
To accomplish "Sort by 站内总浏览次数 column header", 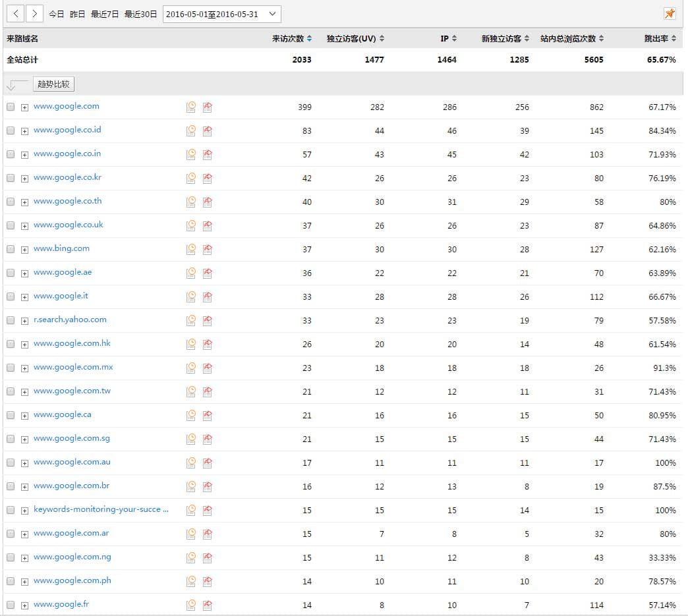I will pos(572,39).
